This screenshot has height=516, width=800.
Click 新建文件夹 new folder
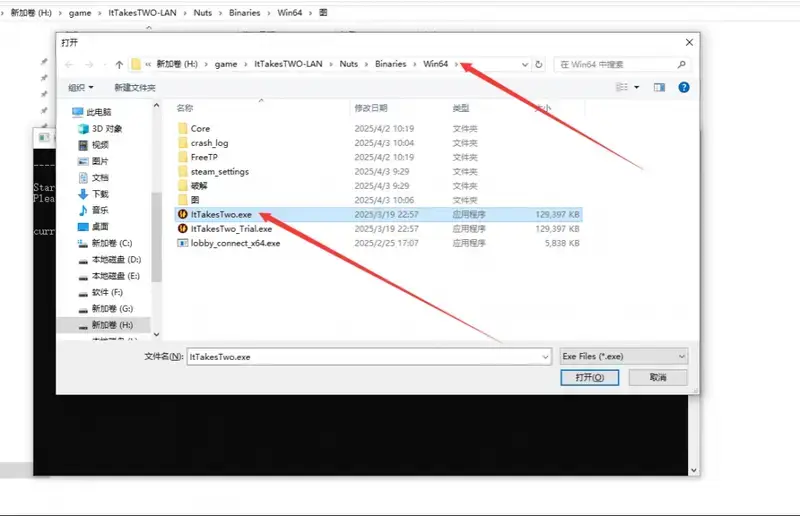point(135,87)
